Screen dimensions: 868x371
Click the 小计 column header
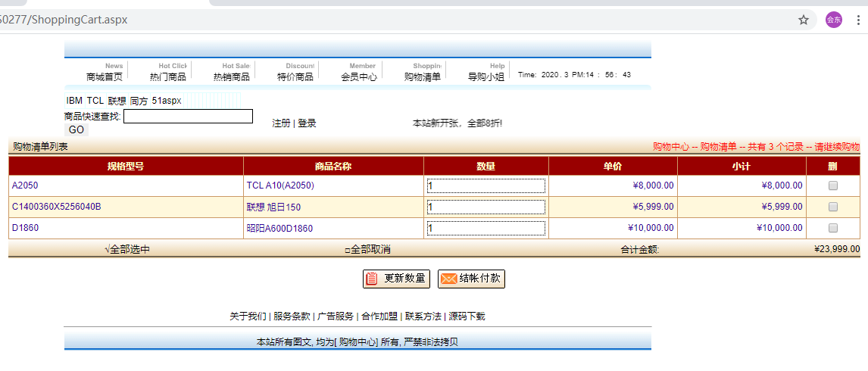click(742, 166)
